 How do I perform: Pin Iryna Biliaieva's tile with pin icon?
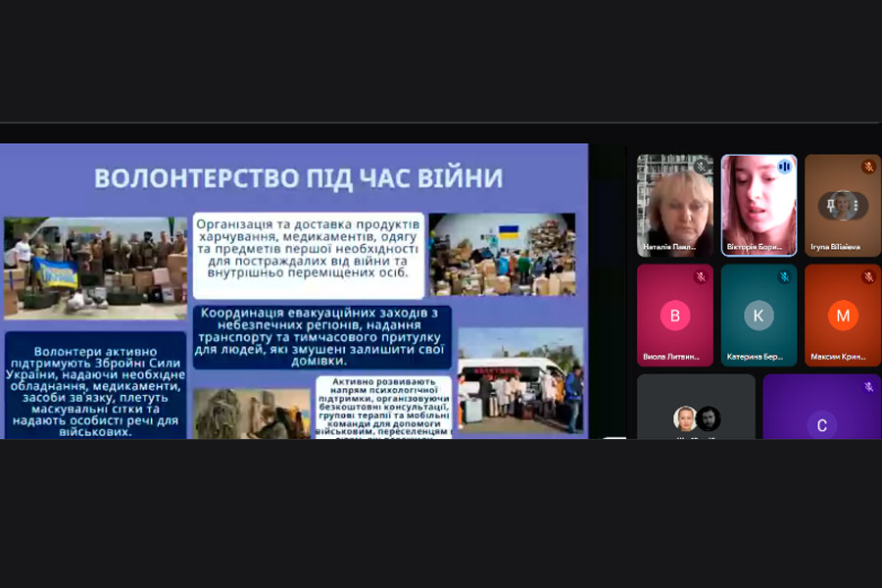click(x=830, y=206)
